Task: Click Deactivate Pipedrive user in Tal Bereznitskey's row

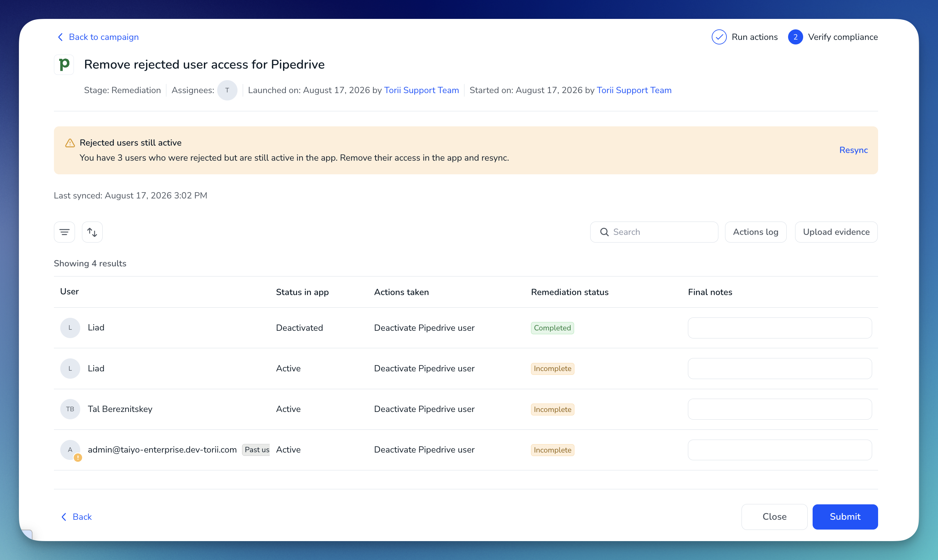Action: point(425,409)
